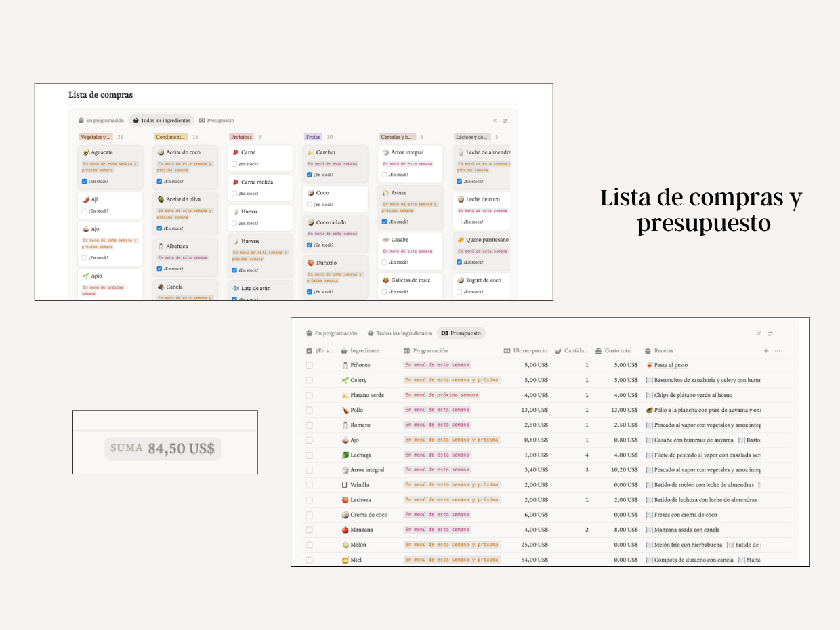Click the chicken icon on the Pollo row

point(345,409)
